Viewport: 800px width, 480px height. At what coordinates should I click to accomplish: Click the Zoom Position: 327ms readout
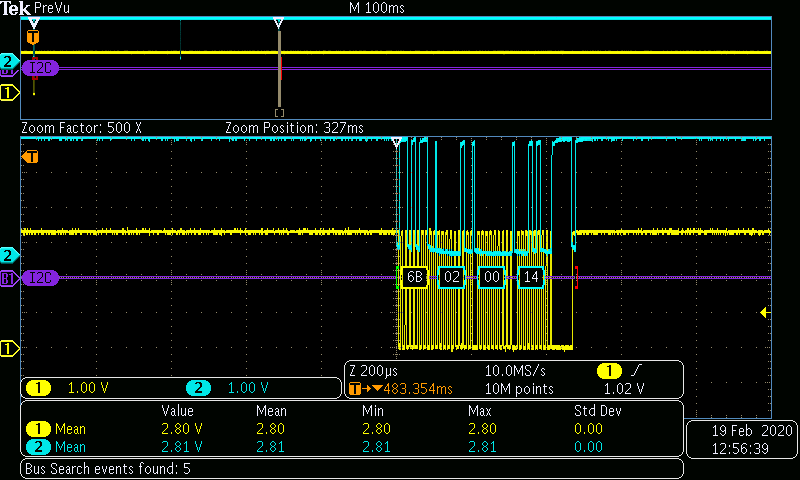(294, 128)
